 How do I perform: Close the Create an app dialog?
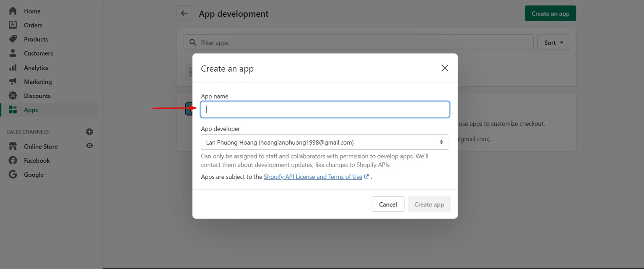point(444,68)
